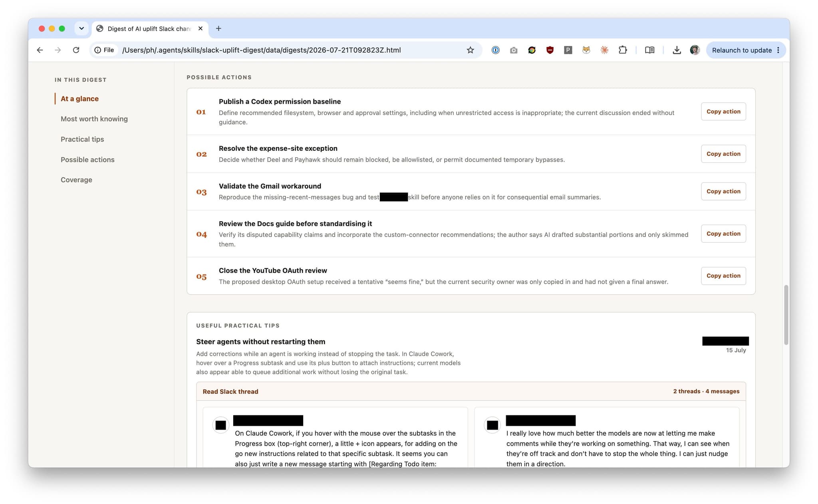Close the Digest of AI uplift tab
The width and height of the screenshot is (818, 504).
tap(201, 28)
